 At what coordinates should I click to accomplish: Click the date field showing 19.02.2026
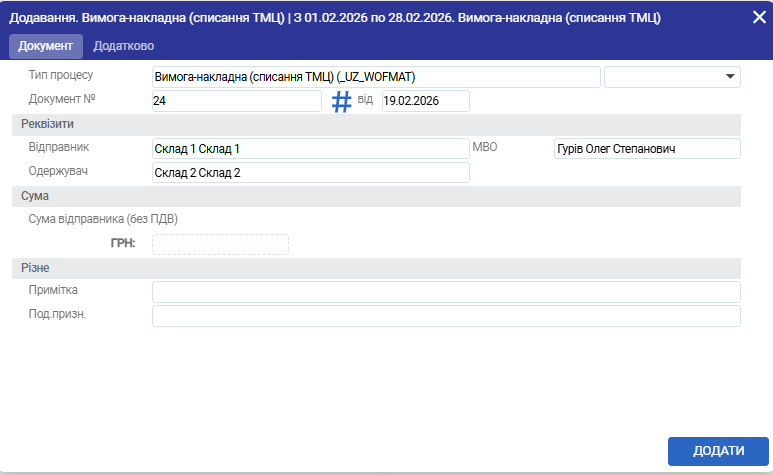[425, 101]
